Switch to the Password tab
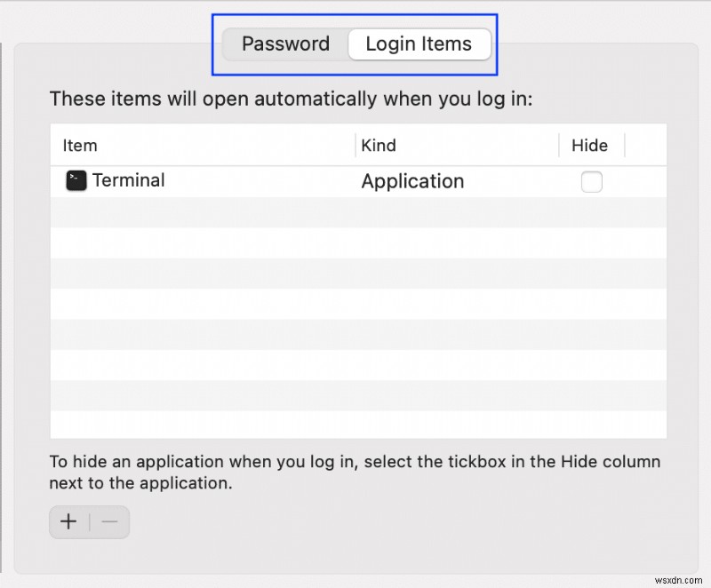Screen dimensions: 711x588 285,44
